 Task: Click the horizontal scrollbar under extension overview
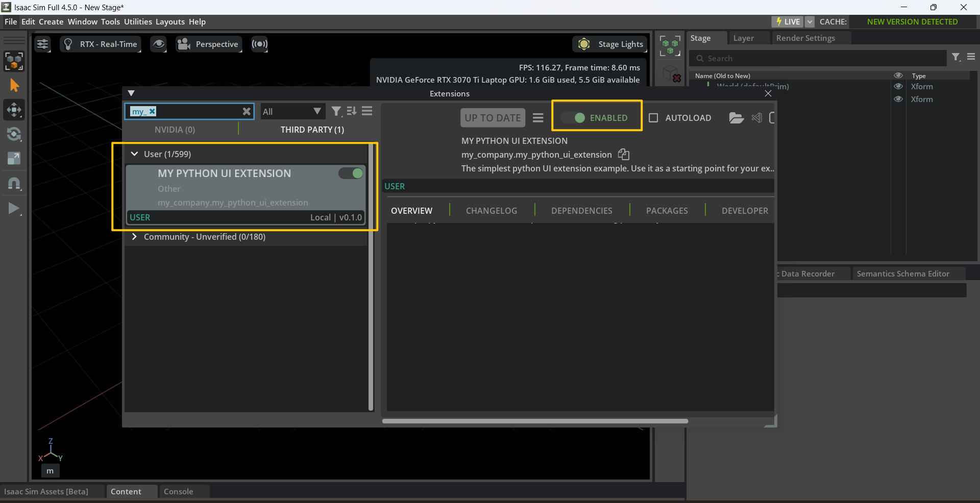(535, 421)
